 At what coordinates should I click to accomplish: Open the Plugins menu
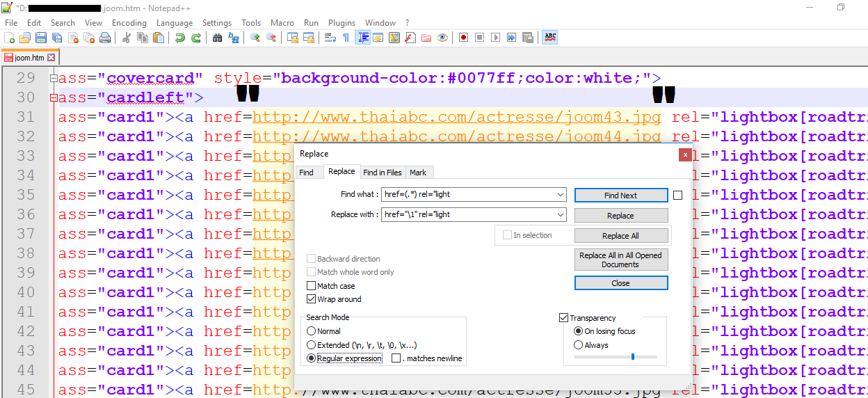tap(341, 23)
